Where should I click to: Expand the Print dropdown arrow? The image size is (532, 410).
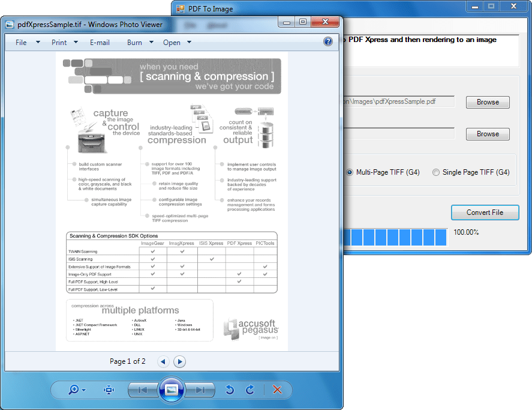coord(76,42)
